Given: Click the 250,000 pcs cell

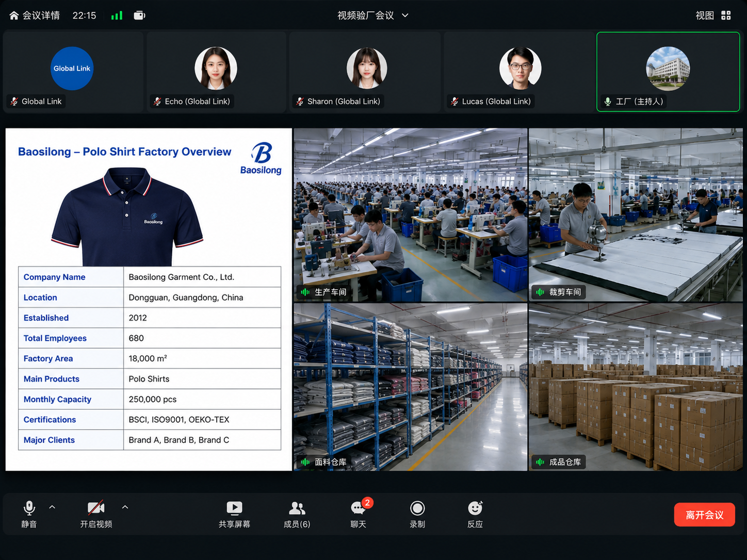Looking at the screenshot, I should click(x=202, y=399).
